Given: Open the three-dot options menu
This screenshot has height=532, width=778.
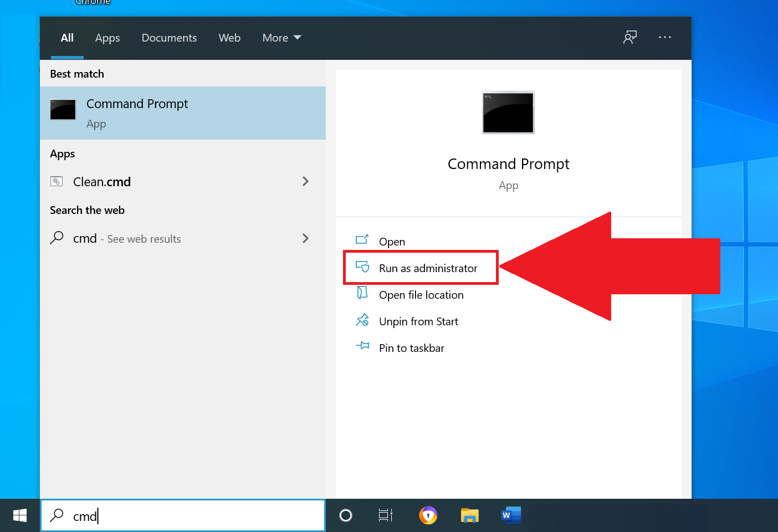Looking at the screenshot, I should click(x=664, y=37).
